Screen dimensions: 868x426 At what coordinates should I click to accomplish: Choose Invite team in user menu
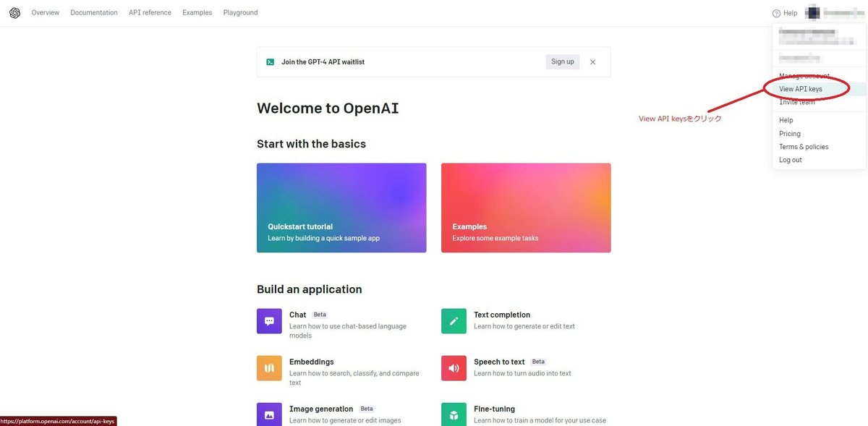[819, 102]
